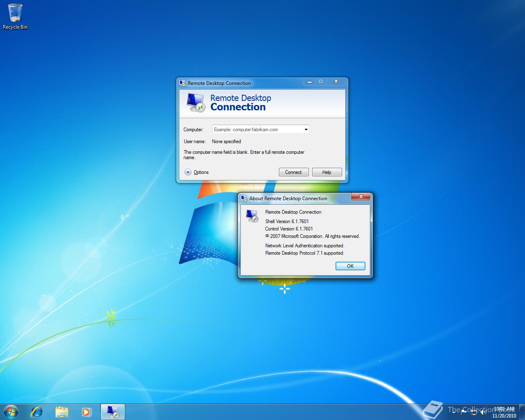
Task: Close the About Remote Desktop Connection dialog
Action: [x=361, y=197]
